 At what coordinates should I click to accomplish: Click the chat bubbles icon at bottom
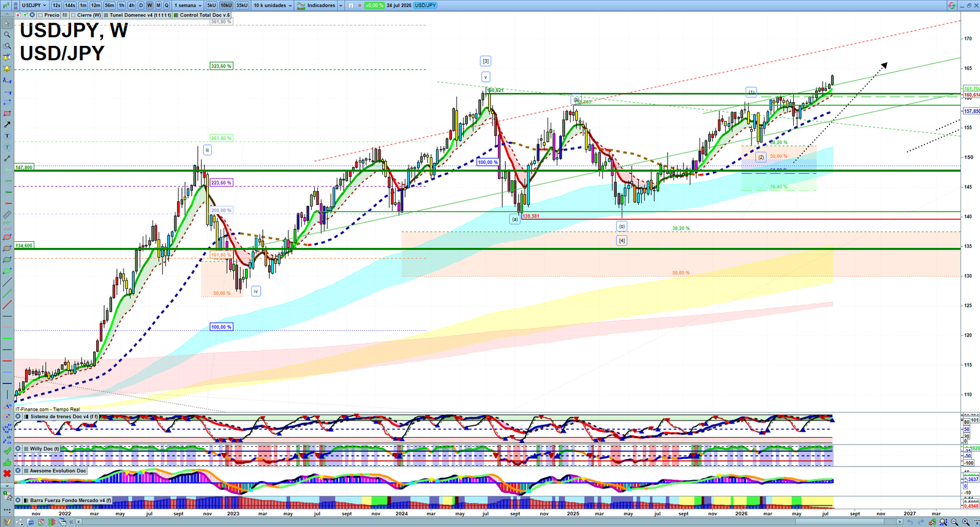tap(31, 522)
